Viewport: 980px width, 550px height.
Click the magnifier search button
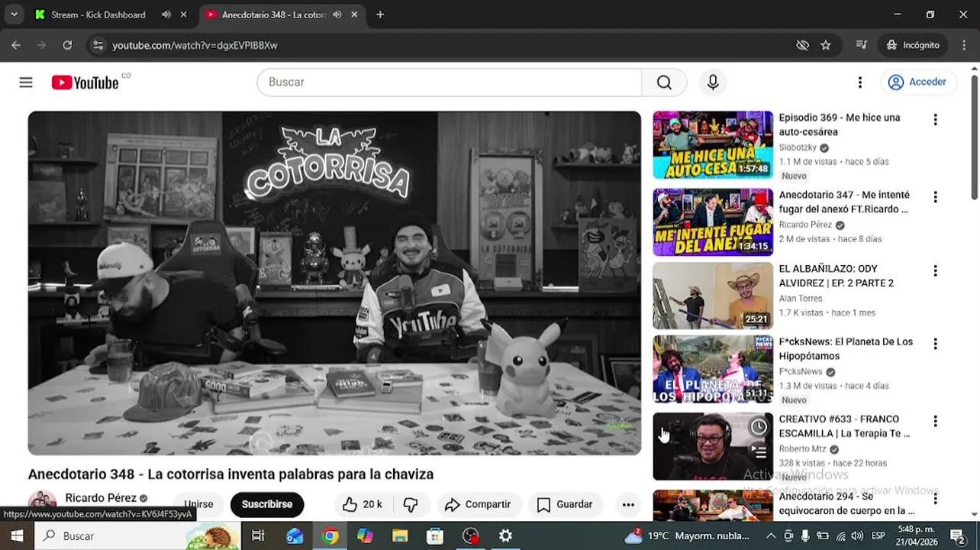[x=664, y=82]
